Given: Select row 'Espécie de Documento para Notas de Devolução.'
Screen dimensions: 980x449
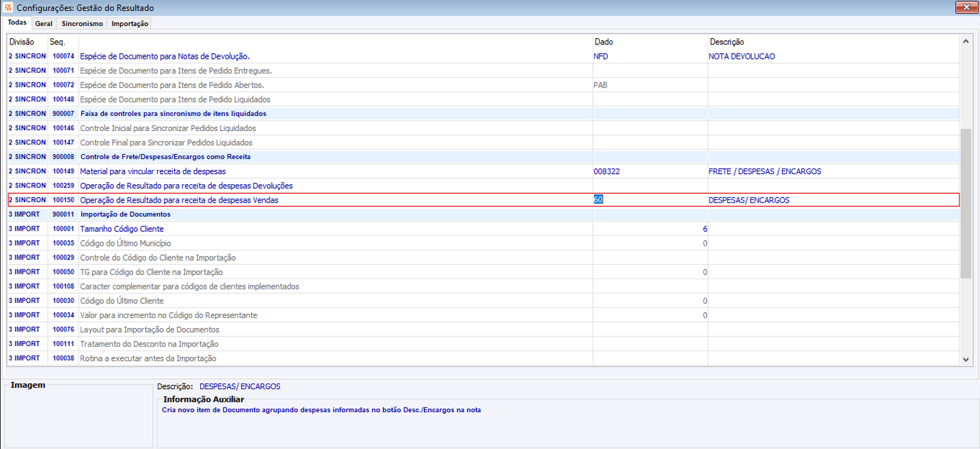Looking at the screenshot, I should tap(483, 56).
